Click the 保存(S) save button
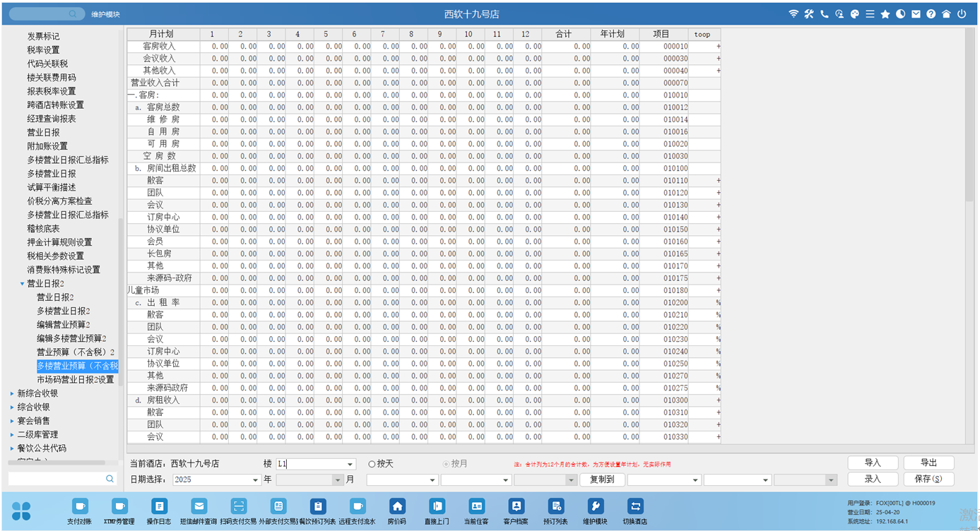980x531 pixels. (928, 479)
